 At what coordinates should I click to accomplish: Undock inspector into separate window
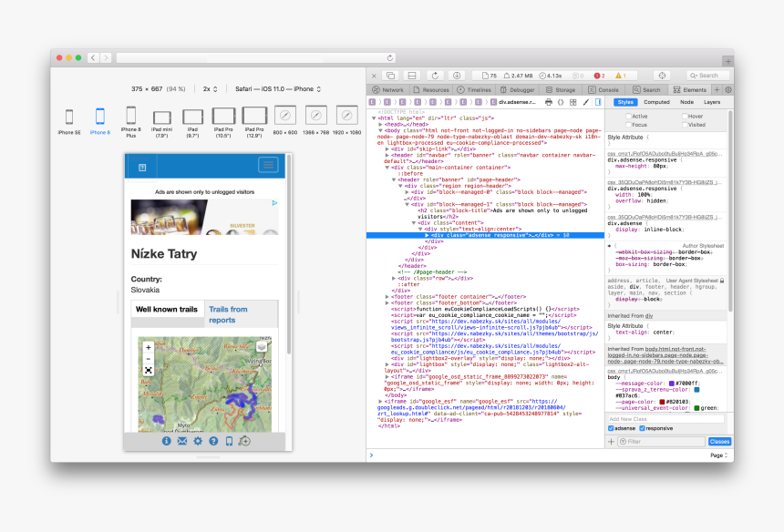click(x=390, y=76)
